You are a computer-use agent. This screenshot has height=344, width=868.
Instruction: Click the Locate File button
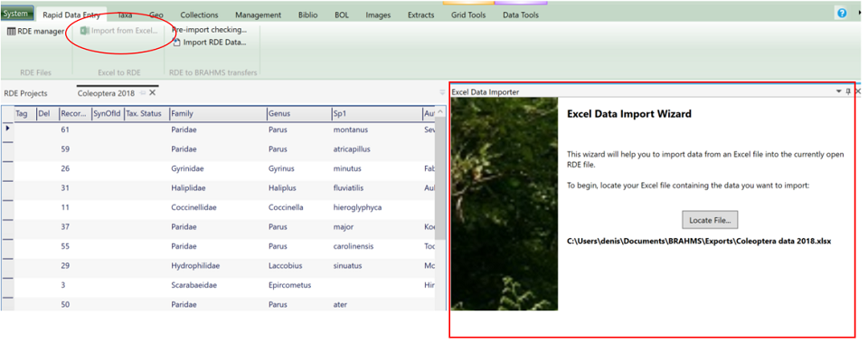pyautogui.click(x=710, y=220)
